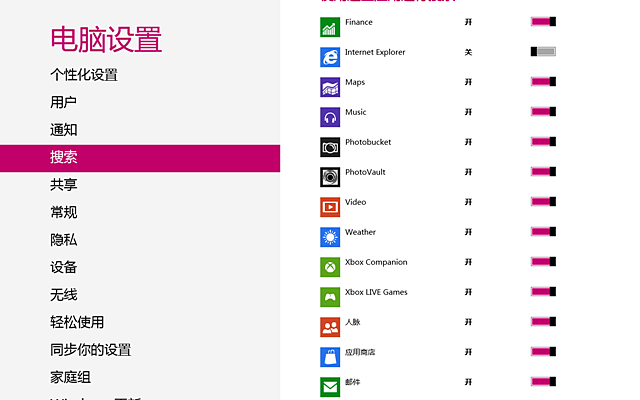640x400 pixels.
Task: Click the Finance app name
Action: (359, 22)
